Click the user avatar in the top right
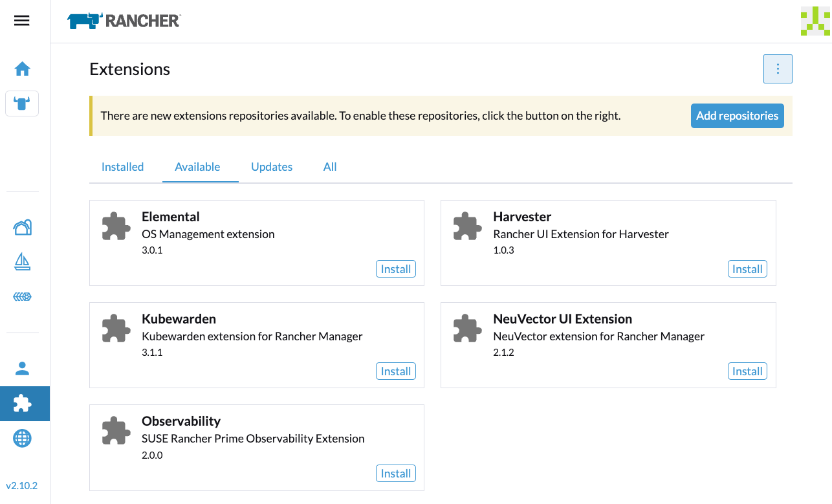This screenshot has height=504, width=832. click(815, 20)
